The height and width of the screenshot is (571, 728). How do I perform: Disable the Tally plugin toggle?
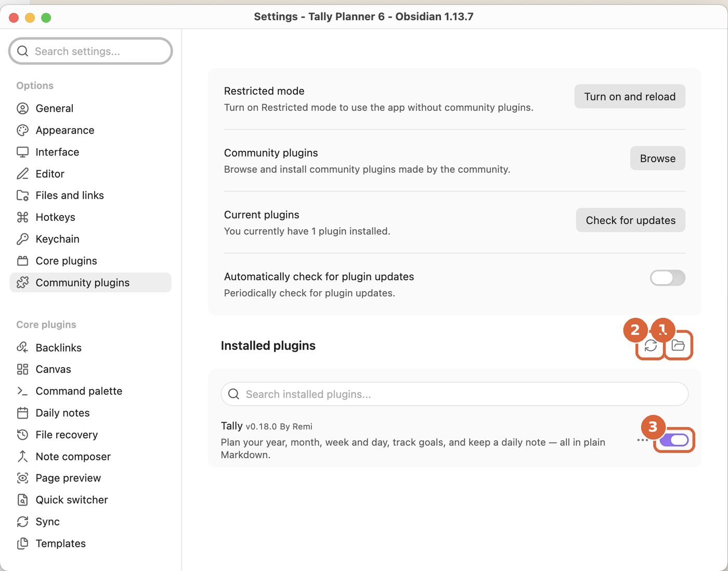(674, 440)
